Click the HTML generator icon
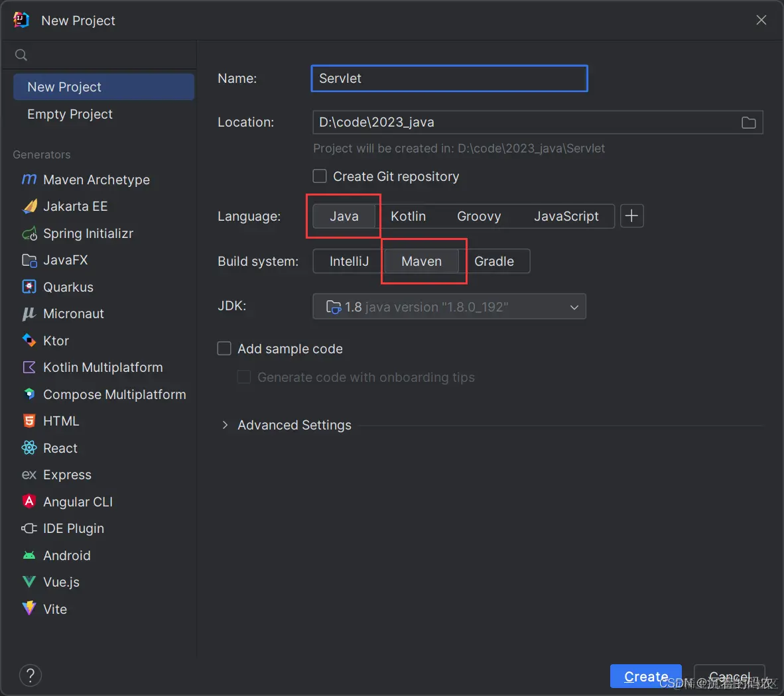784x696 pixels. tap(29, 421)
